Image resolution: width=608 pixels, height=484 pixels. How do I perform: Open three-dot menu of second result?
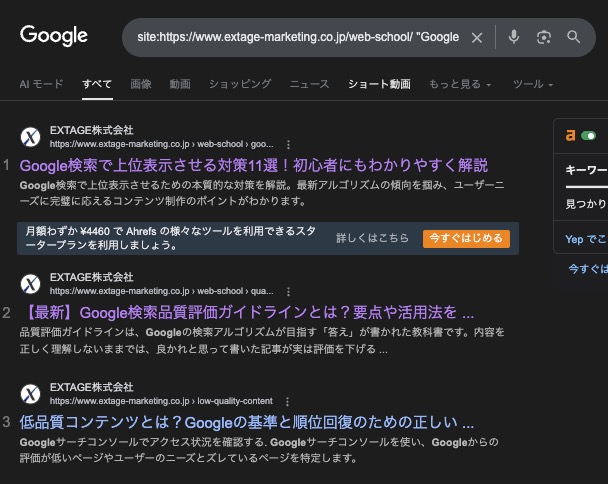tap(288, 292)
